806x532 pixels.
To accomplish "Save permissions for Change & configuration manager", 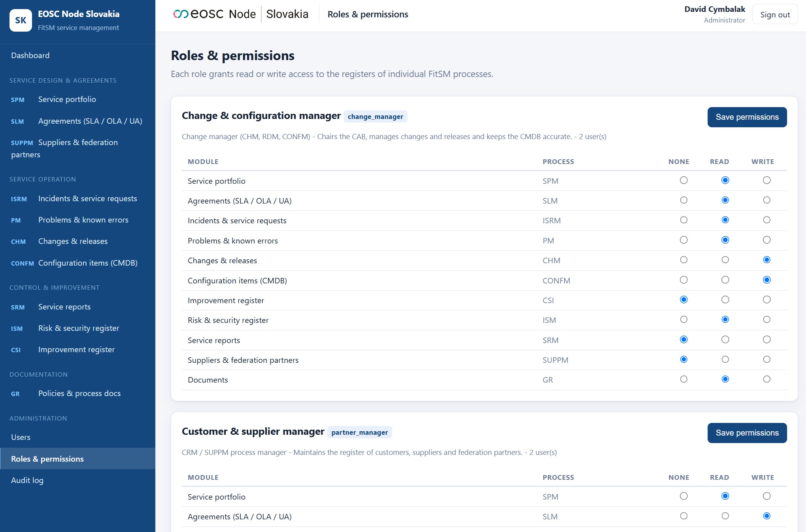I will pyautogui.click(x=747, y=117).
